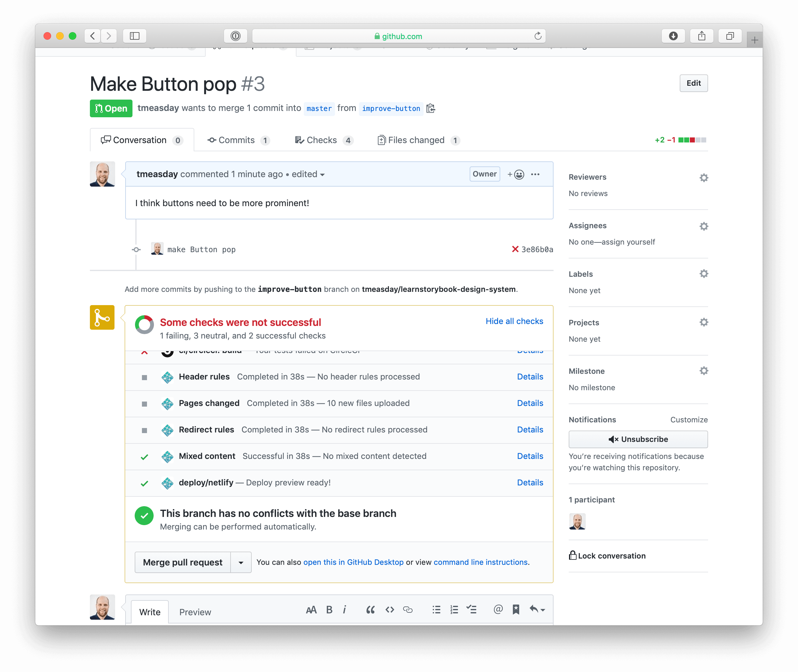Show all tabs overview icon
This screenshot has width=798, height=672.
[x=730, y=36]
